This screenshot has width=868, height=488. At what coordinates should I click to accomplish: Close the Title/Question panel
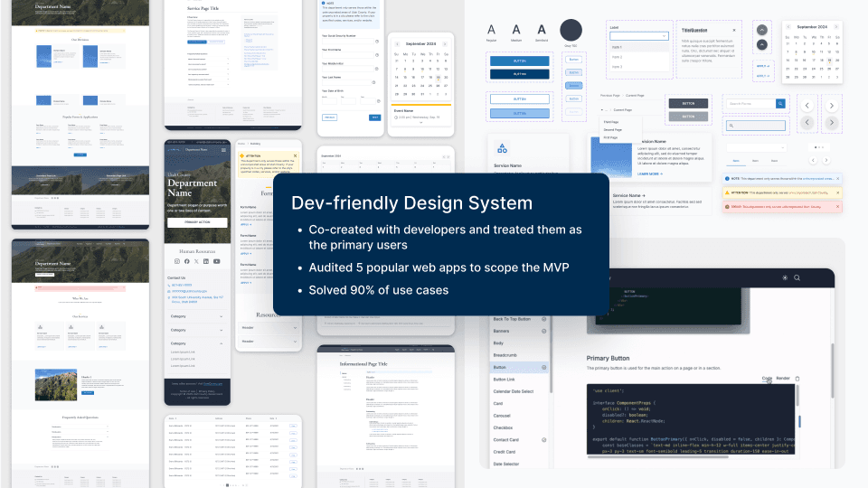(734, 31)
